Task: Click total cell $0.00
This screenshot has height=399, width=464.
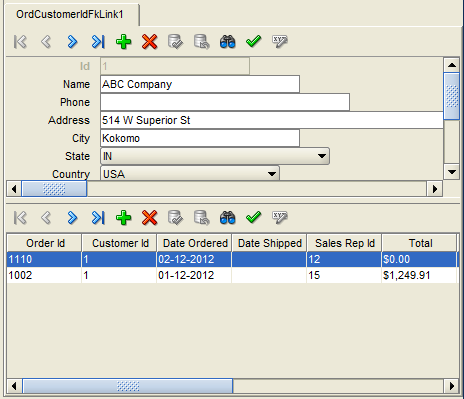Action: [x=419, y=259]
